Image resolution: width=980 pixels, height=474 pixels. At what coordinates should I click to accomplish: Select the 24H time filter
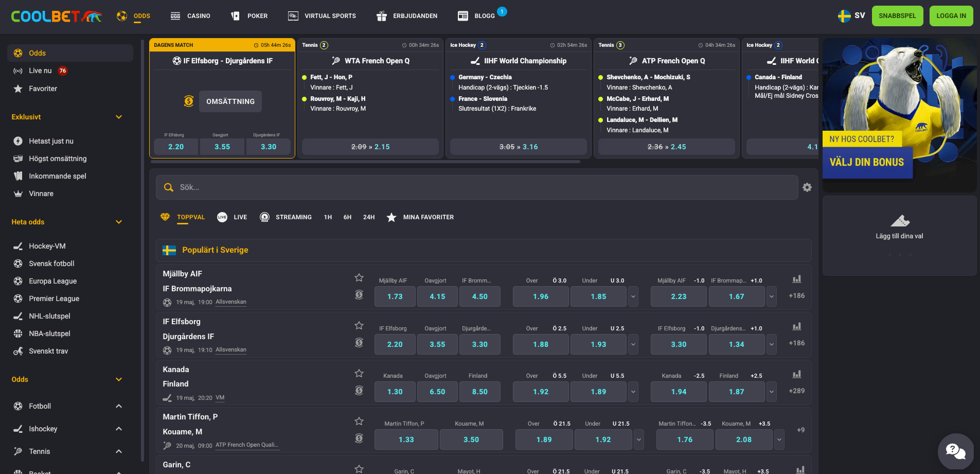369,217
